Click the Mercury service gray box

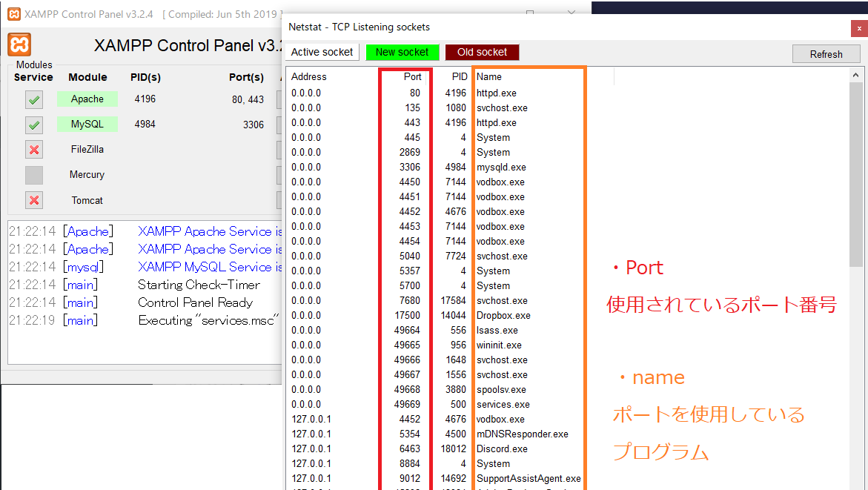click(x=34, y=175)
